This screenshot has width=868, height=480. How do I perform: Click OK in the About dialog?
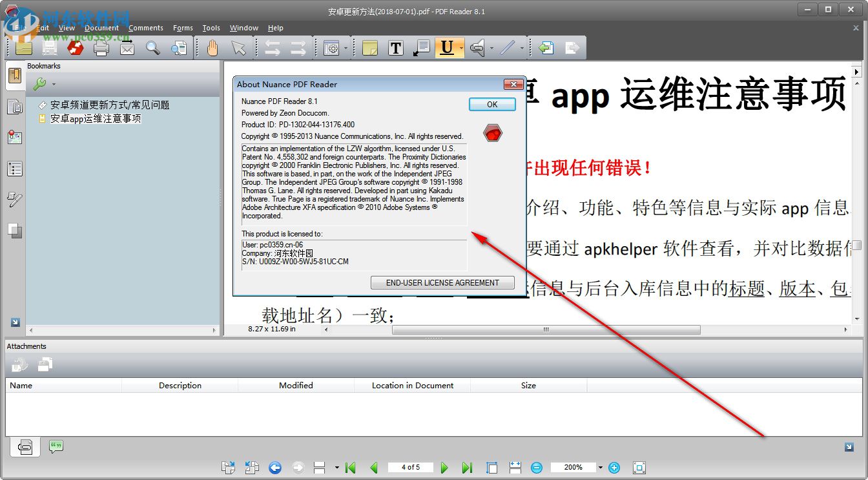coord(492,104)
